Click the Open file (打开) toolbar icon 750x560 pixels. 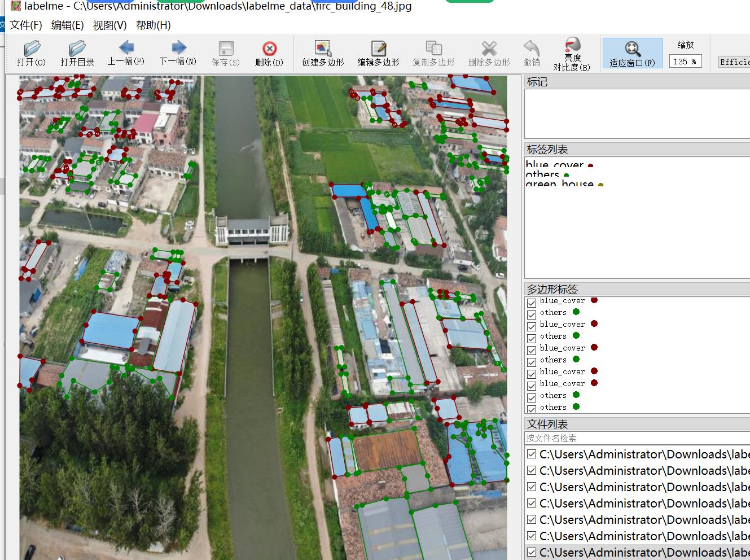point(31,54)
